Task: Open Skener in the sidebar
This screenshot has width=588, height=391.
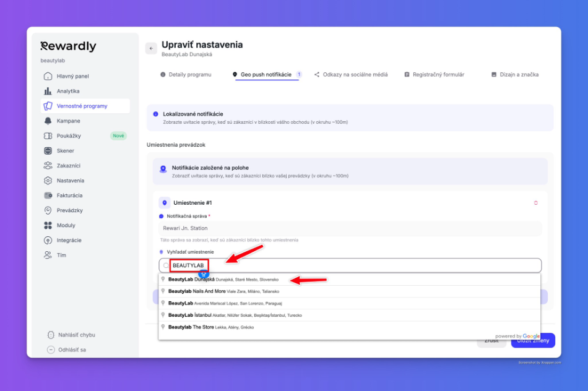Action: [85, 151]
